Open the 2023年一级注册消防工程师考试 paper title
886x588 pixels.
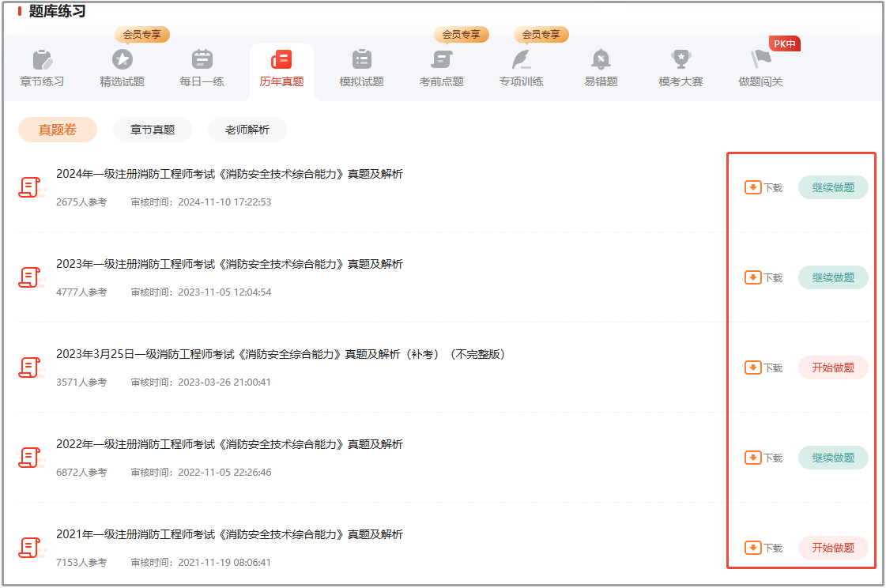click(229, 264)
